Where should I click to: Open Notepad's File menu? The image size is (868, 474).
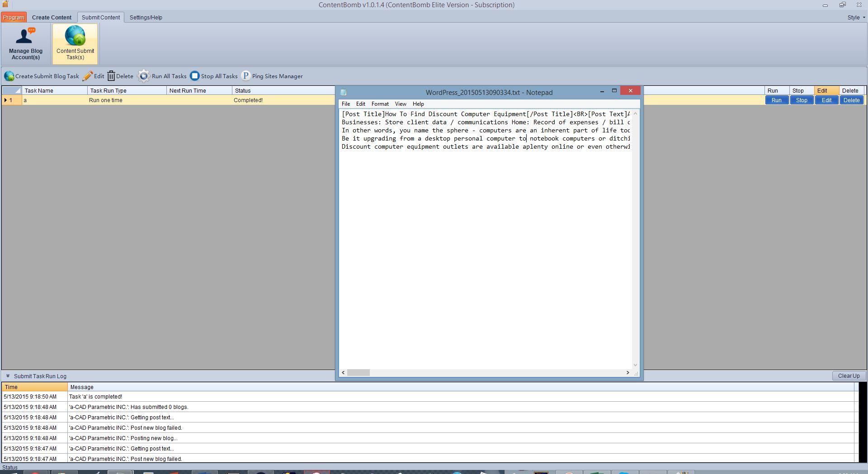(x=346, y=104)
